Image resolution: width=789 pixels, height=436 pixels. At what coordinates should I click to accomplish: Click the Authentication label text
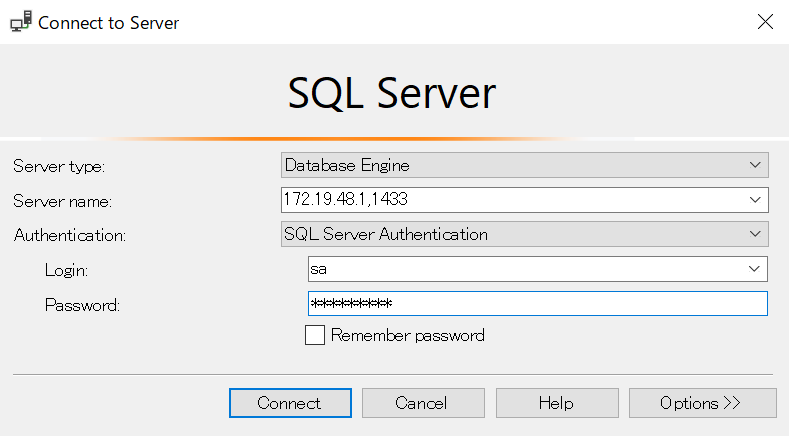click(70, 236)
